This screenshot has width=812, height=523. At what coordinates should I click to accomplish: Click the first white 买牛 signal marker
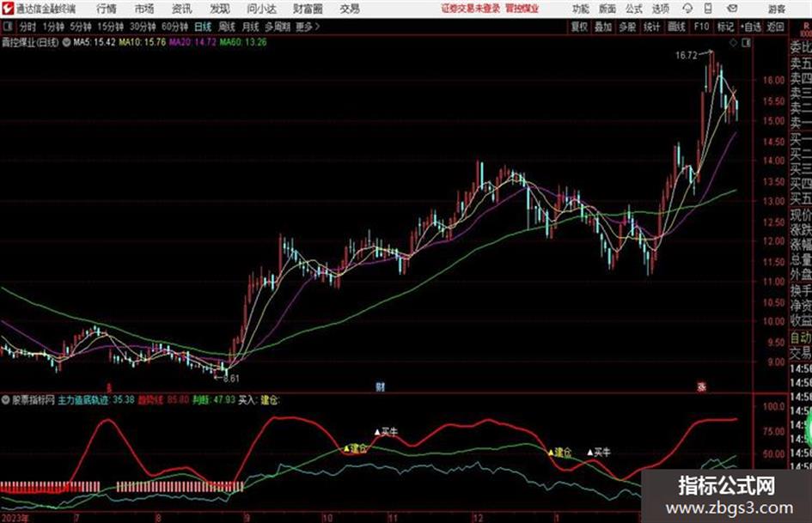tap(387, 432)
